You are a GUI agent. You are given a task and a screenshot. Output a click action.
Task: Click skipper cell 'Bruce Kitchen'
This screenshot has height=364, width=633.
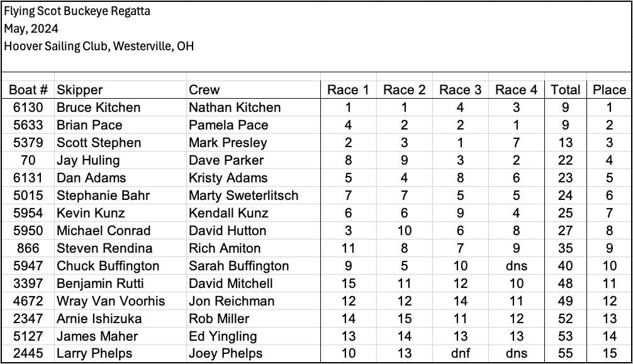click(x=99, y=108)
